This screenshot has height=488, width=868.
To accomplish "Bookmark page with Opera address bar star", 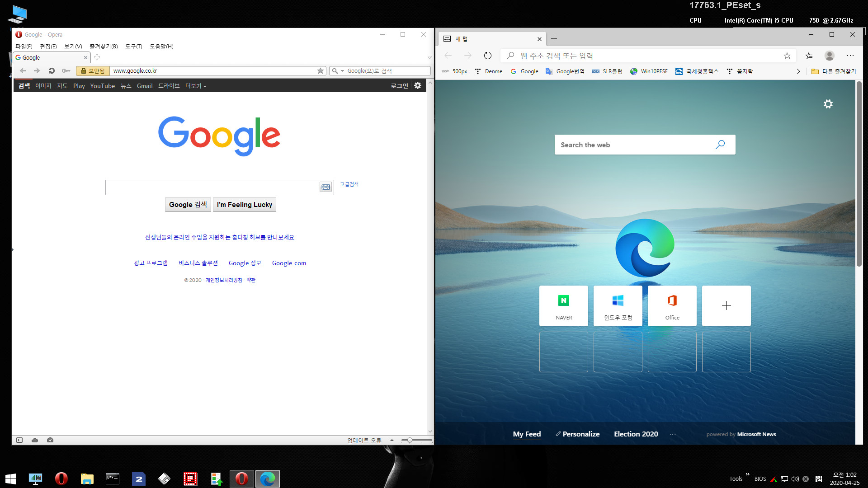I will (321, 71).
